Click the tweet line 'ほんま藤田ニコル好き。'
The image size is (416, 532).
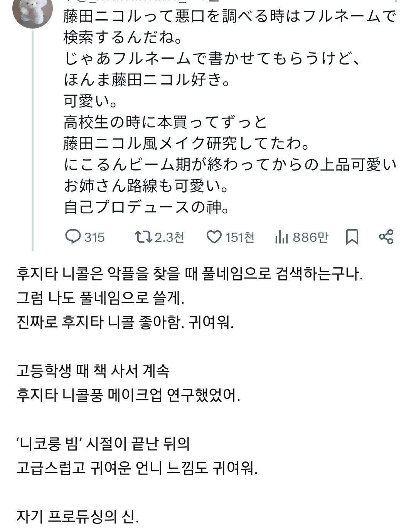147,80
